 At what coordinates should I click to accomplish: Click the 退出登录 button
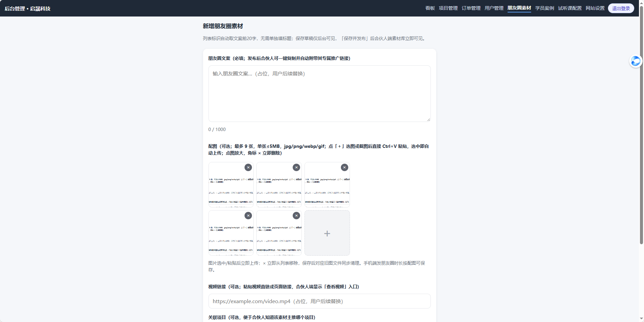[621, 8]
